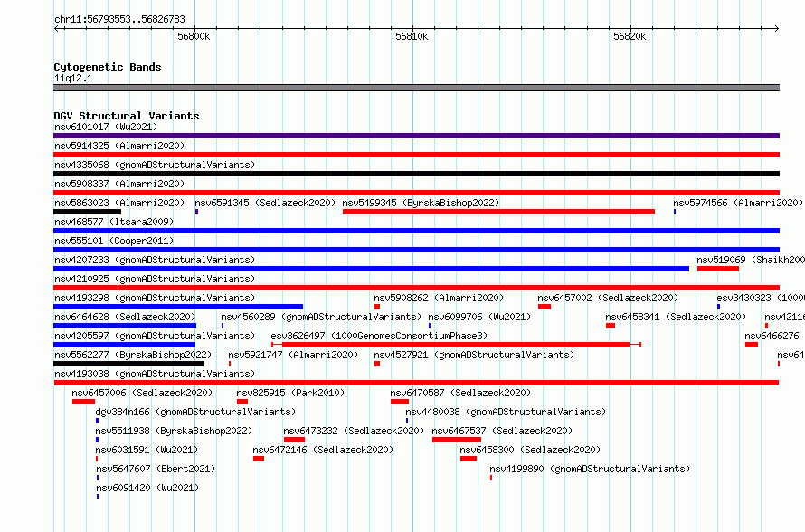The image size is (805, 532).
Task: Click the nsv6101017 (Wu2021) variant label
Action: (x=106, y=127)
